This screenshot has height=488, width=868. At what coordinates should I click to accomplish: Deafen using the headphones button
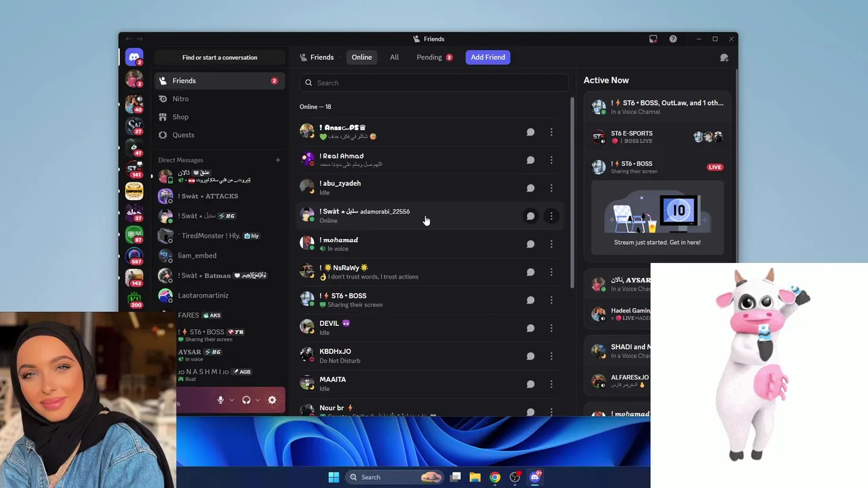[246, 400]
